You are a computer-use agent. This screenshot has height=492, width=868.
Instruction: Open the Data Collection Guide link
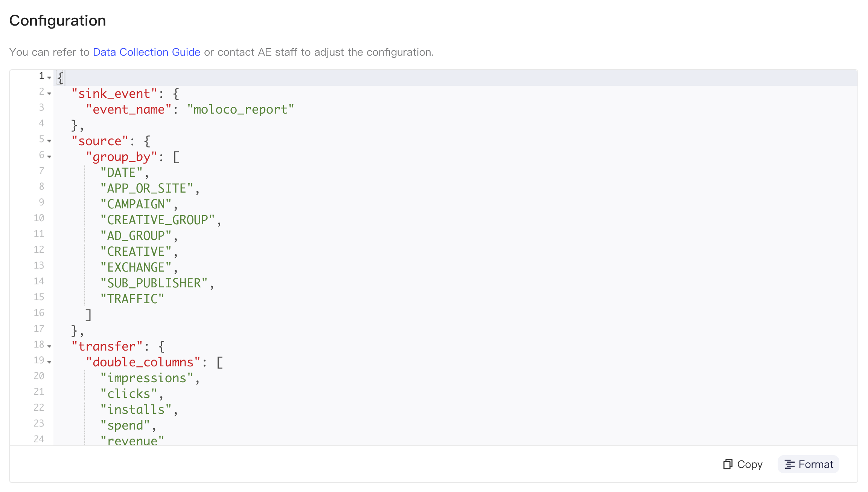[x=146, y=52]
